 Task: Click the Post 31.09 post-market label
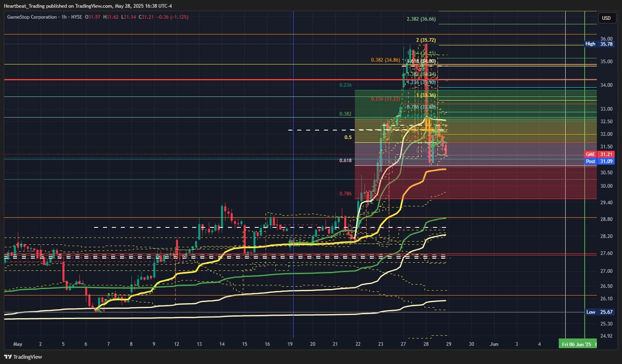tap(599, 161)
